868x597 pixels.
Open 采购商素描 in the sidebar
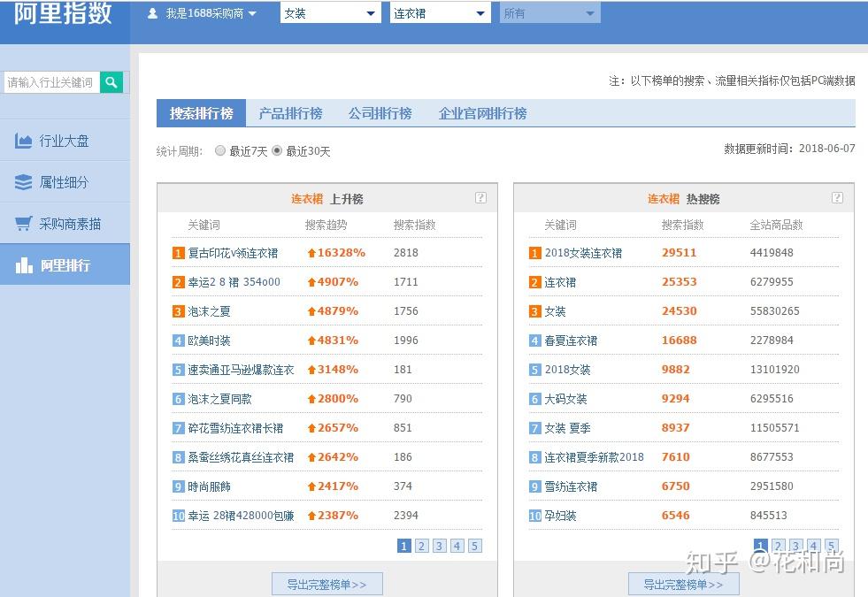pyautogui.click(x=65, y=224)
